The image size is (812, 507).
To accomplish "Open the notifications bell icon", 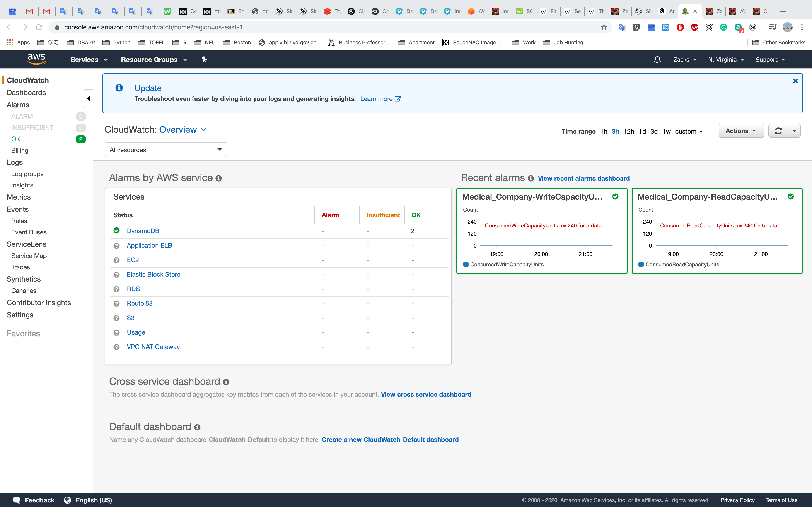I will click(657, 60).
